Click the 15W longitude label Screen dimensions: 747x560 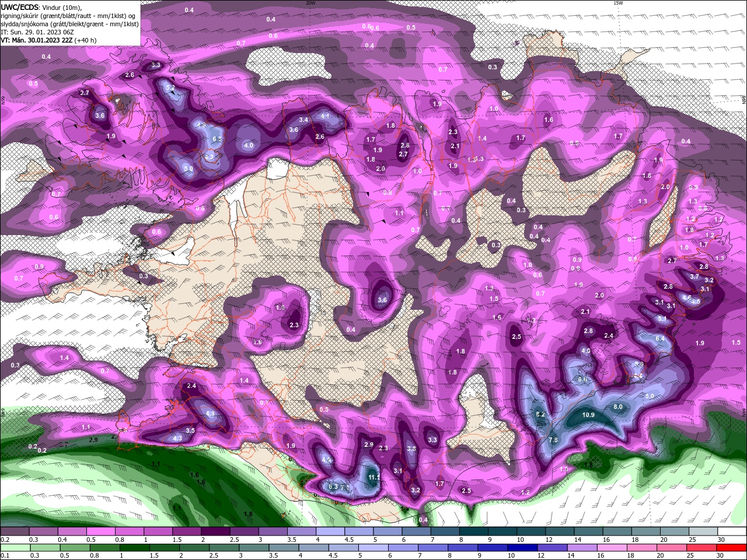coord(618,3)
